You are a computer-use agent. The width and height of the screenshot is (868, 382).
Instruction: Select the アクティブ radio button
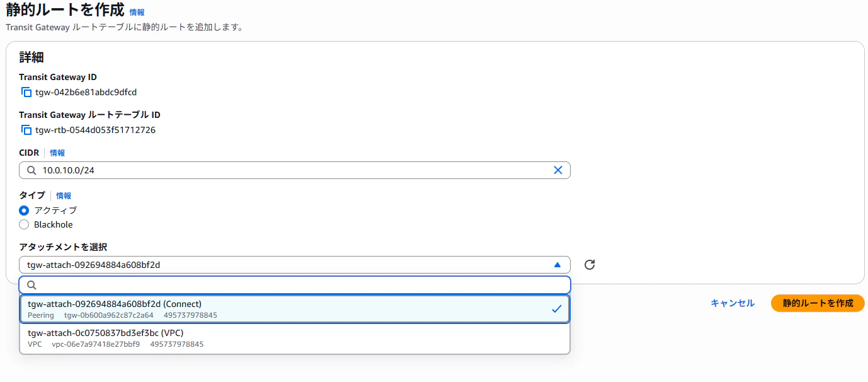24,210
